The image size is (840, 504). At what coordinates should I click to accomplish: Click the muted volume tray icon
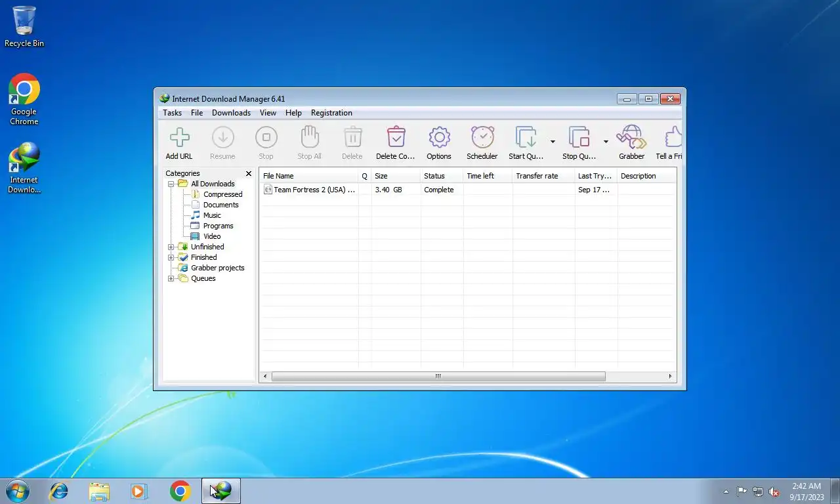coord(774,492)
